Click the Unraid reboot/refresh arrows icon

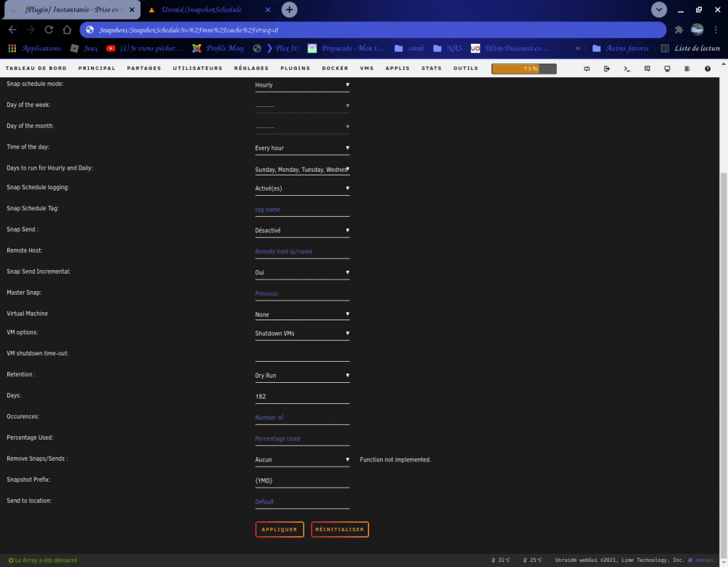[x=587, y=68]
